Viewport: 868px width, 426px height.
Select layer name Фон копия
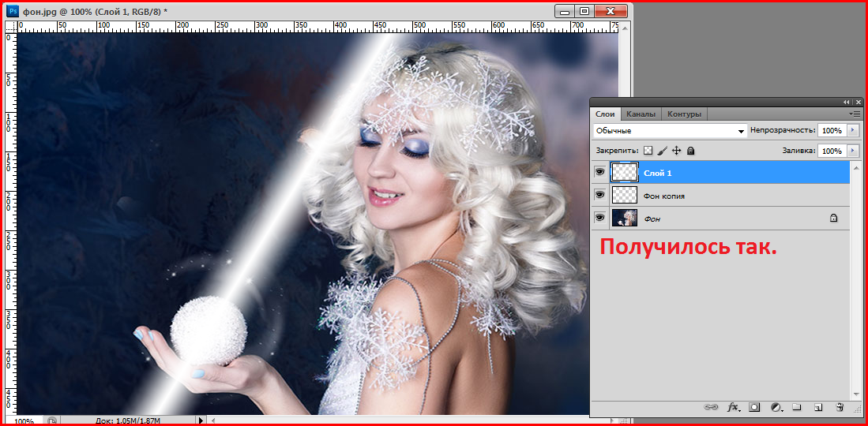664,196
